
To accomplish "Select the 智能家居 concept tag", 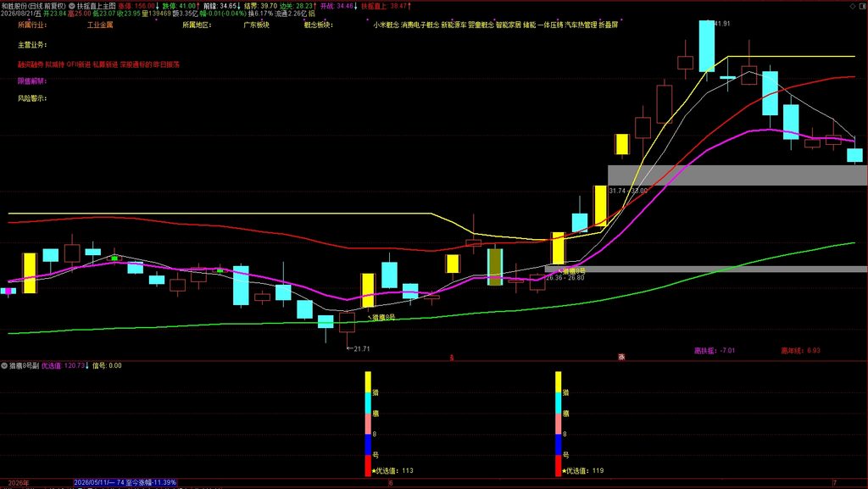I will [x=509, y=25].
